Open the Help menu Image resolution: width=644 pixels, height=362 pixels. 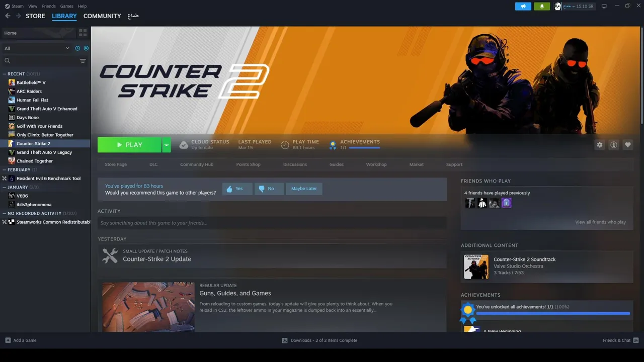point(82,6)
